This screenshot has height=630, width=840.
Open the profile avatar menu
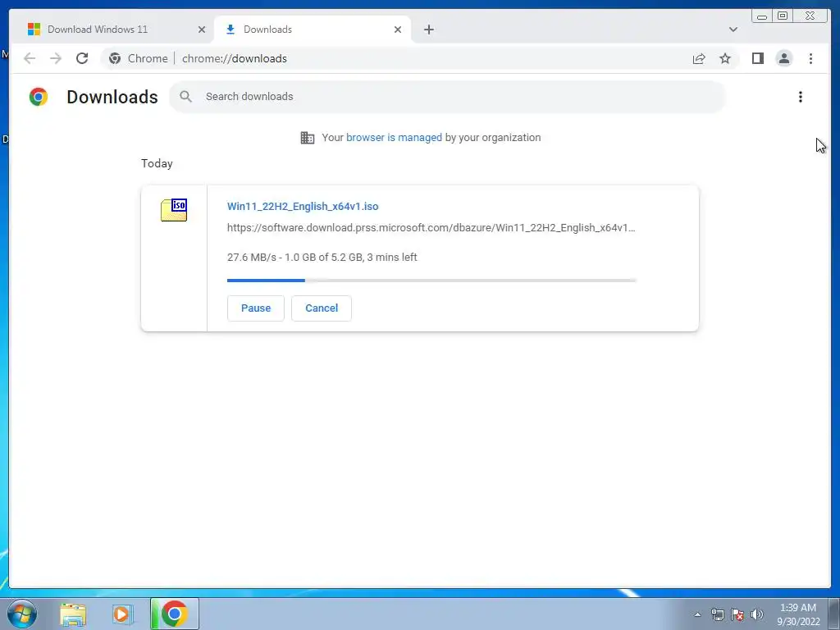pyautogui.click(x=783, y=58)
